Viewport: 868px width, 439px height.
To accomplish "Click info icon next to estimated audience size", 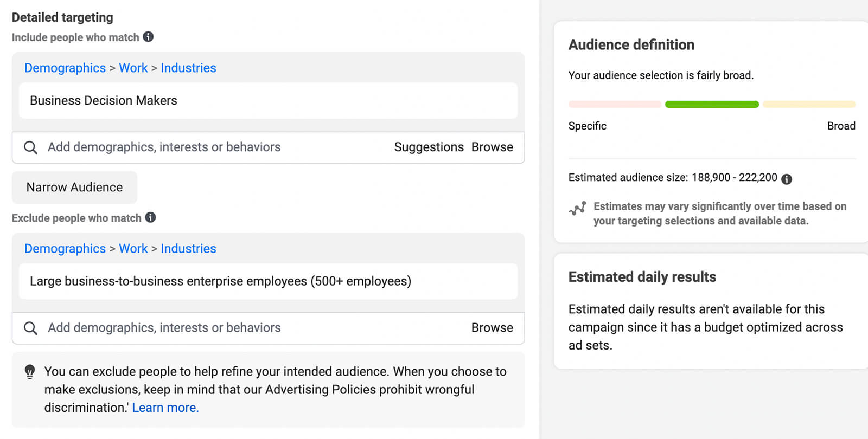I will (x=787, y=179).
